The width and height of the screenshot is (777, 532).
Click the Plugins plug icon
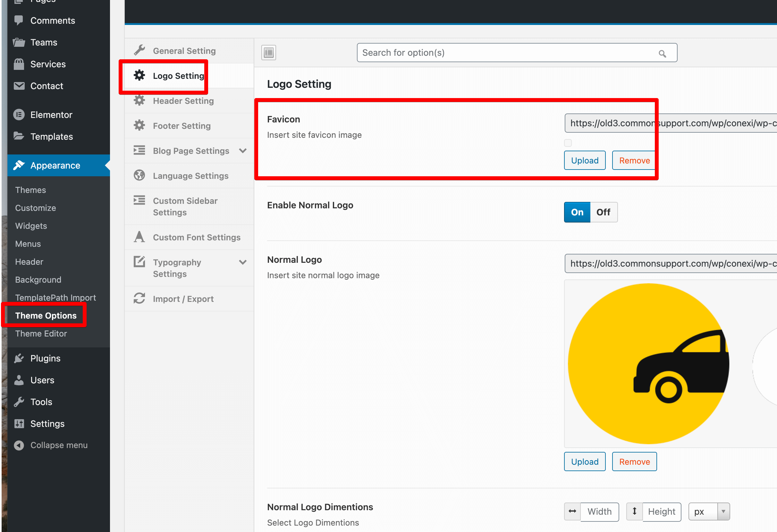coord(19,358)
